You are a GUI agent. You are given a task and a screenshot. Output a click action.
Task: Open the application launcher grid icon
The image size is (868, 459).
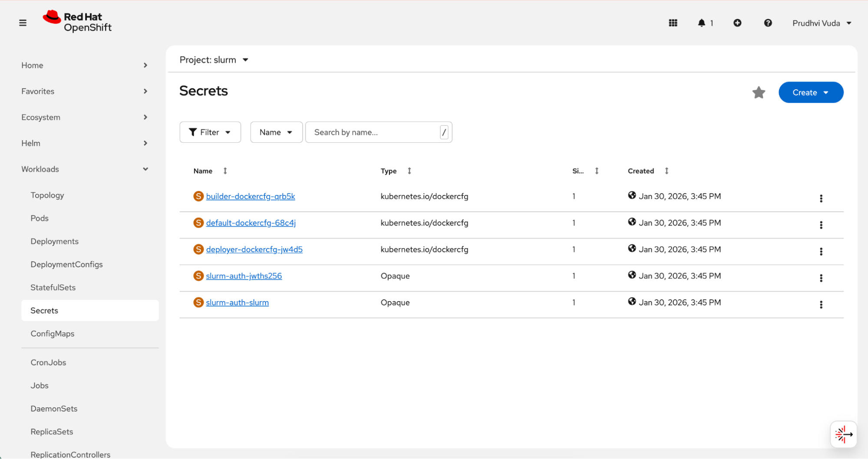[x=673, y=23]
